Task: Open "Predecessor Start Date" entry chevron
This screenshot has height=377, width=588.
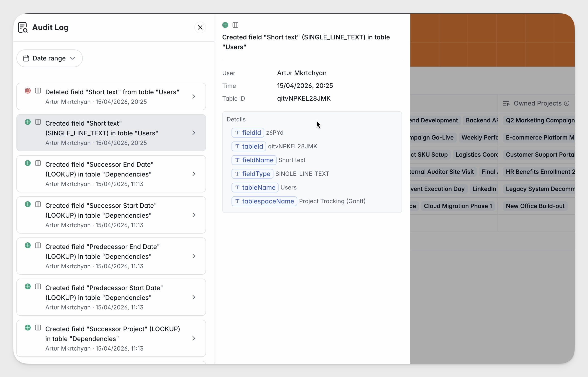Action: [194, 297]
